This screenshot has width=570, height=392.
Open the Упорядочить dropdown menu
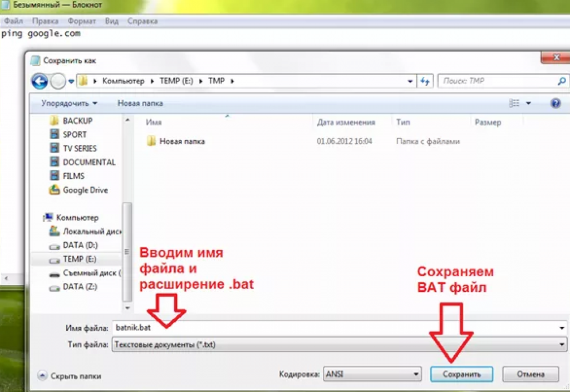(x=69, y=103)
